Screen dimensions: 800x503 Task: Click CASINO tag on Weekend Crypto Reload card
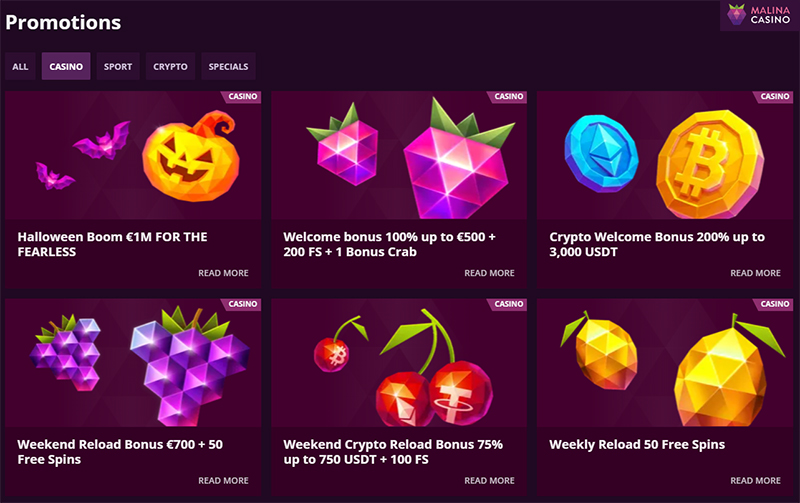(507, 304)
